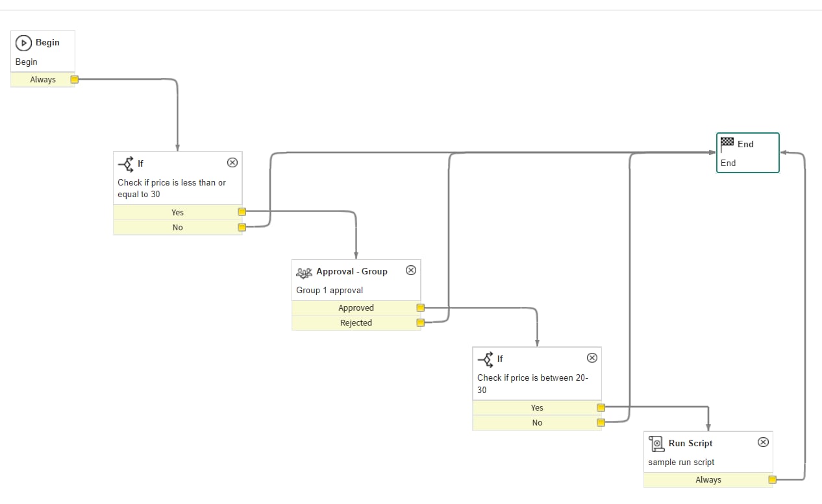Select the No condition under 20-30 price check
Screen dimensions: 822x504
[537, 422]
